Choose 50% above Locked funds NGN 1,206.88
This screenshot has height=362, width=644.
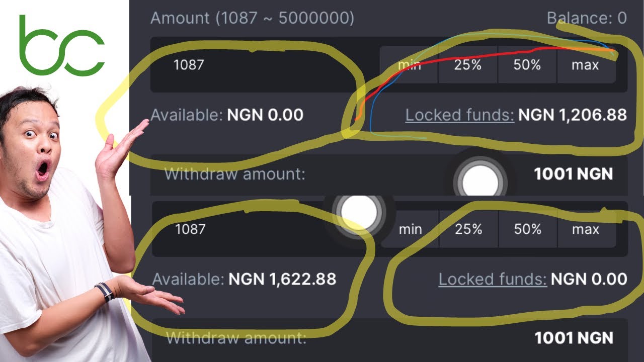pyautogui.click(x=527, y=65)
